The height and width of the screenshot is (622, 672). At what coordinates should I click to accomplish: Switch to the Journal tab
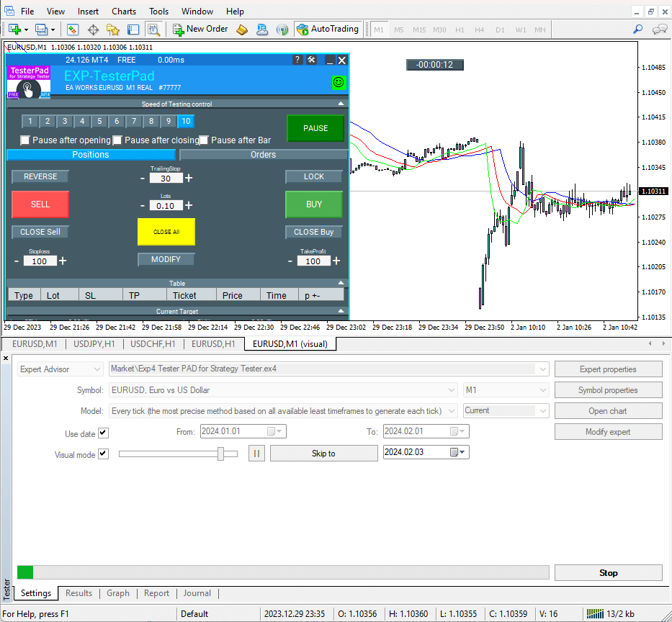pyautogui.click(x=197, y=594)
